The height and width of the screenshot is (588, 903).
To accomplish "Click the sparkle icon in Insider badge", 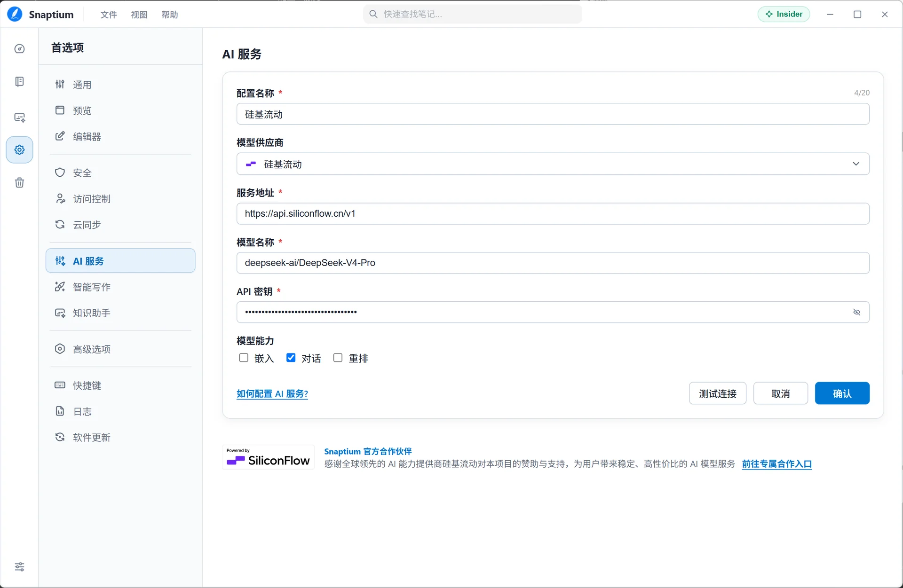I will [769, 14].
